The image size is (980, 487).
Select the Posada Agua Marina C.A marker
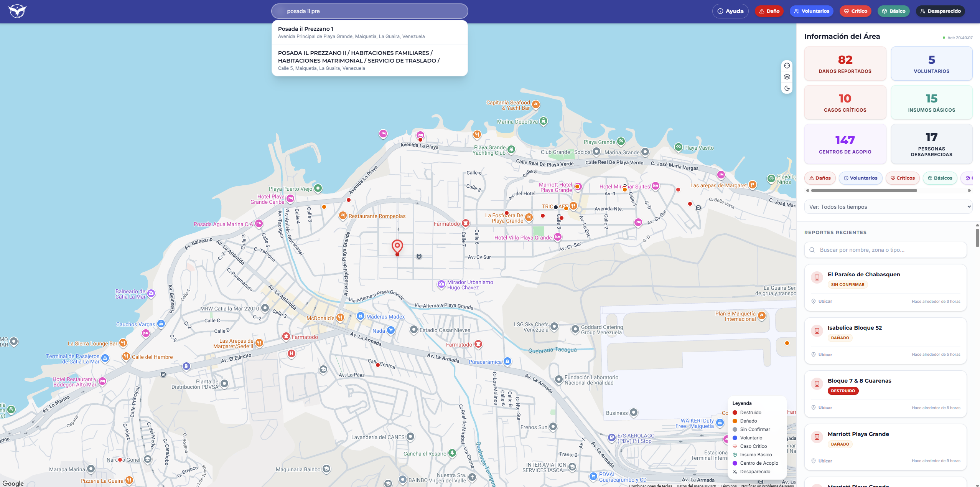259,224
